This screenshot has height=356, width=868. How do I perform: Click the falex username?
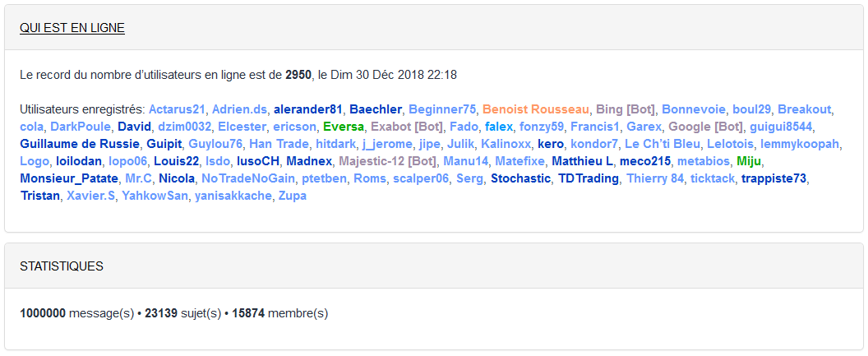(x=499, y=127)
